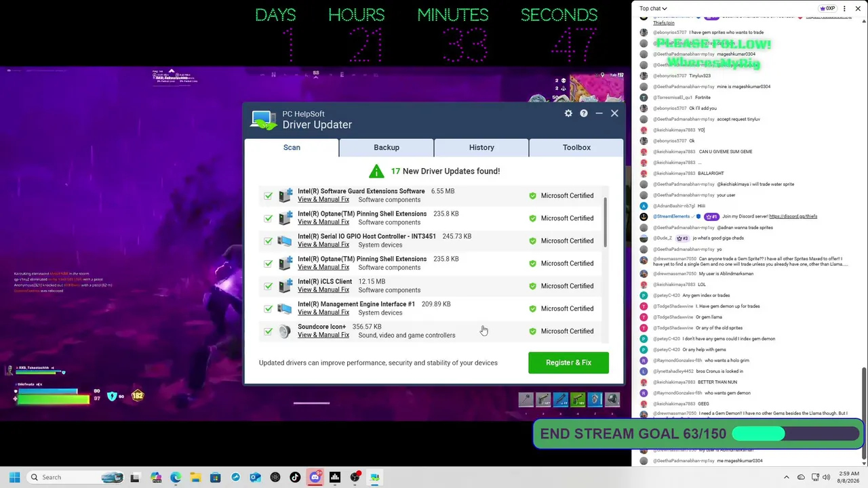
Task: Click the Soundcore Icon+ speaker device icon
Action: pos(285,331)
